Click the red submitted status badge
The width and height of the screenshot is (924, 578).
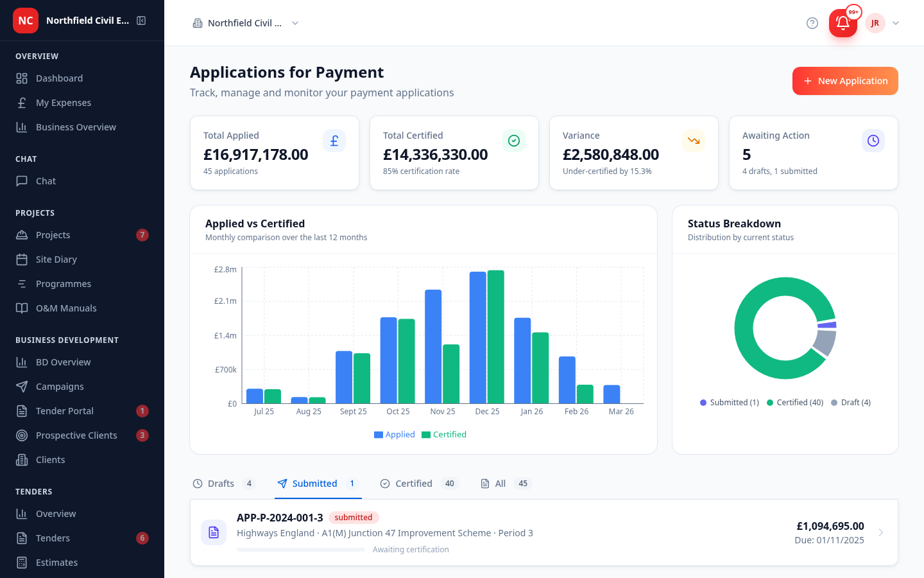[x=354, y=518]
